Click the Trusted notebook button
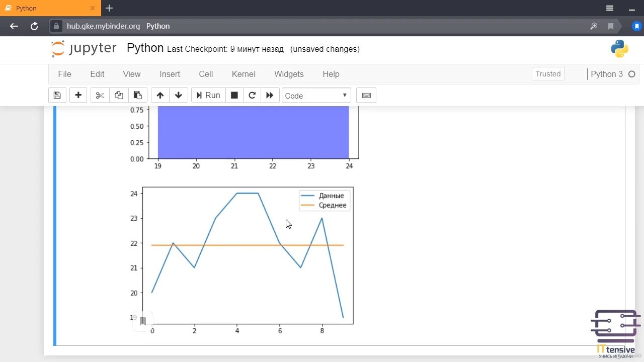Image resolution: width=644 pixels, height=362 pixels. click(x=548, y=74)
